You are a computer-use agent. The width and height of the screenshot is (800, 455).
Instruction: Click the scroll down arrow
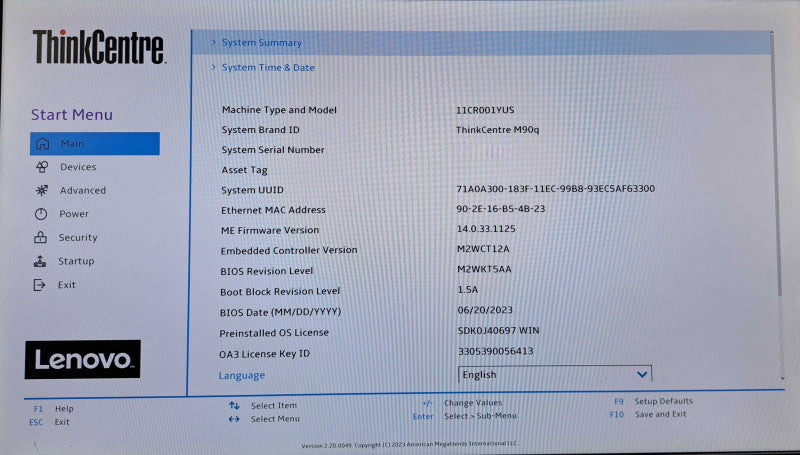point(782,378)
